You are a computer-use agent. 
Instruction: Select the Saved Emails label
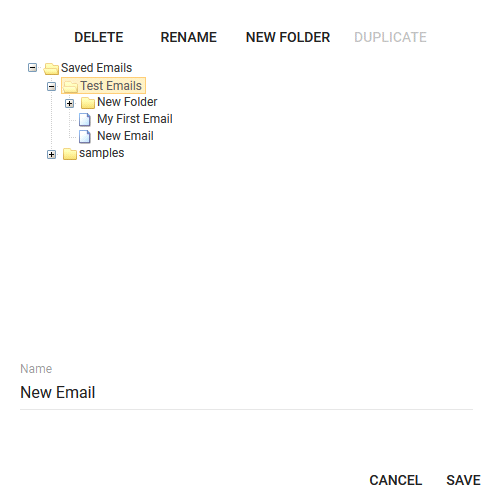(96, 68)
